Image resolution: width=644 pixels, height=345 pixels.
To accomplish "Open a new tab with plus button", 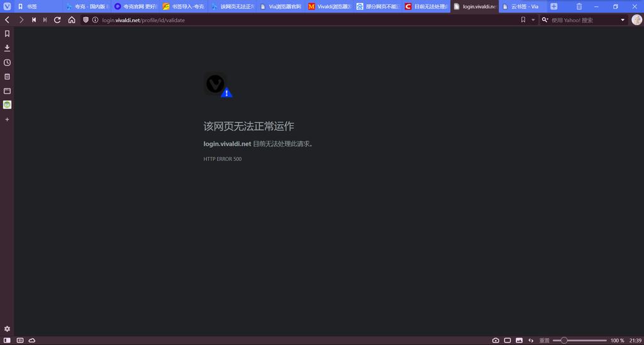I will click(553, 6).
